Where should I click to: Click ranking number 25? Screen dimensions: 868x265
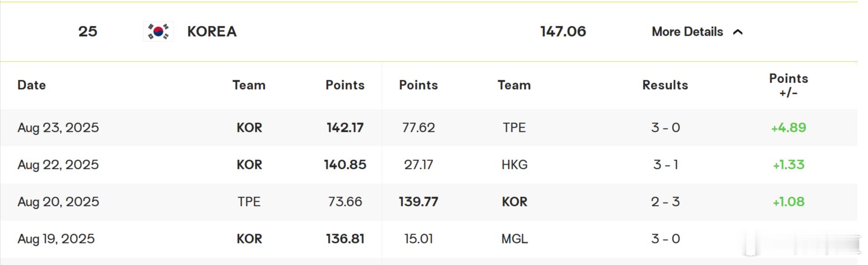88,31
